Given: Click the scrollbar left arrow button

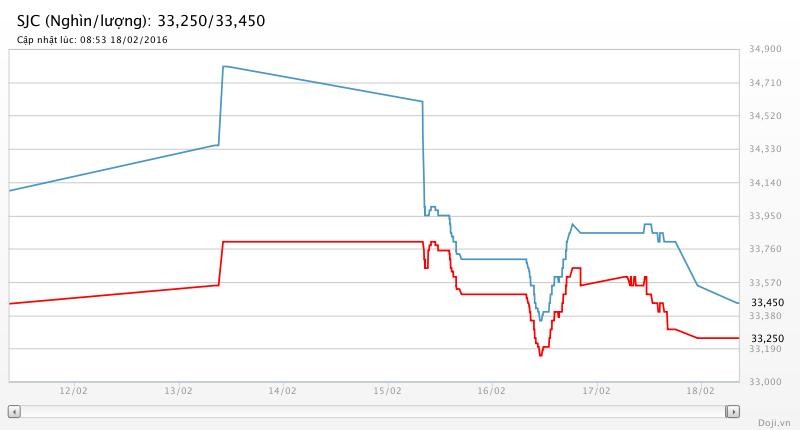Looking at the screenshot, I should pyautogui.click(x=14, y=411).
